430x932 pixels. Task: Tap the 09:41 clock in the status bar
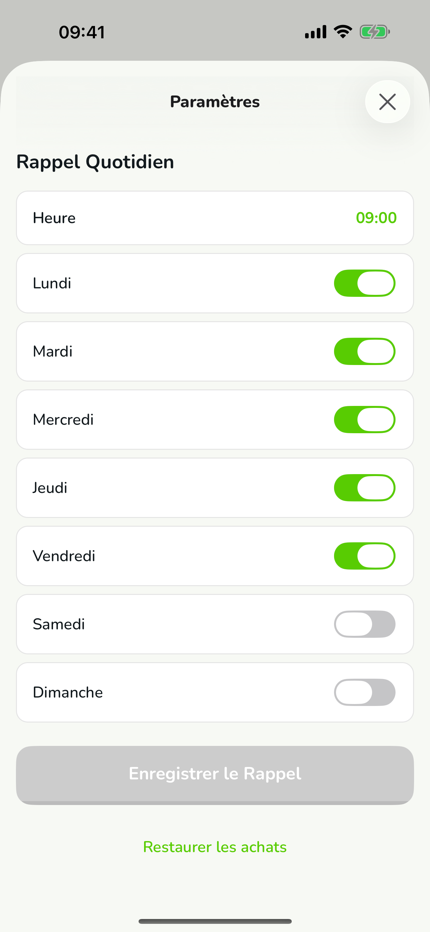pos(82,32)
